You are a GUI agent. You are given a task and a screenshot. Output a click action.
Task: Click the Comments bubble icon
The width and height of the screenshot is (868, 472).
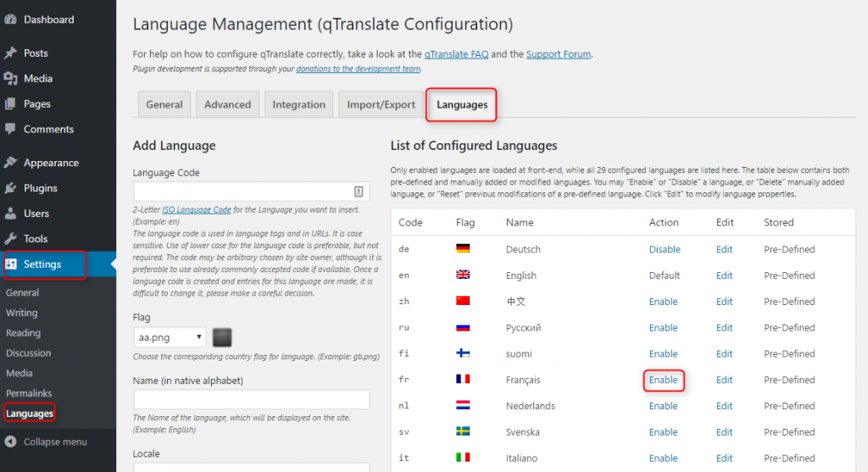pos(10,129)
